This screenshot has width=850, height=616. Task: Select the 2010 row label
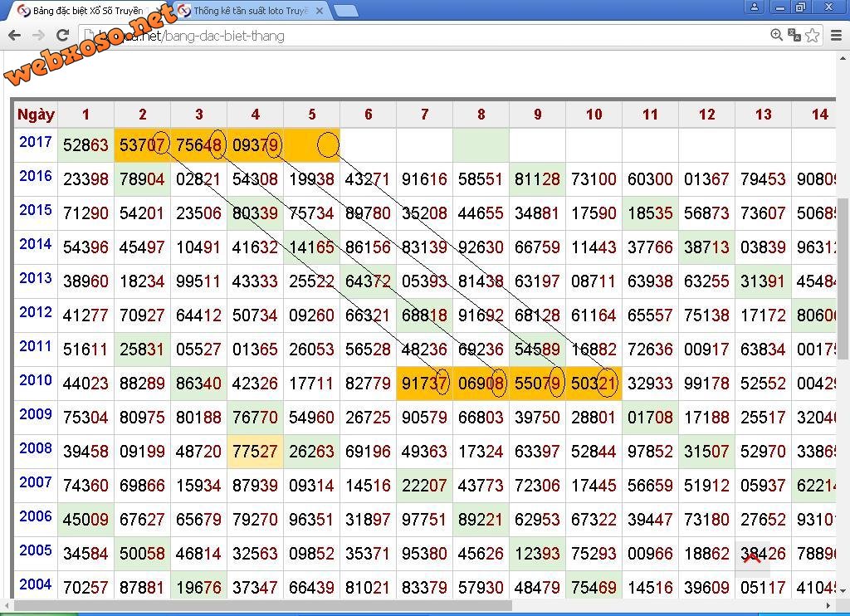click(x=36, y=381)
